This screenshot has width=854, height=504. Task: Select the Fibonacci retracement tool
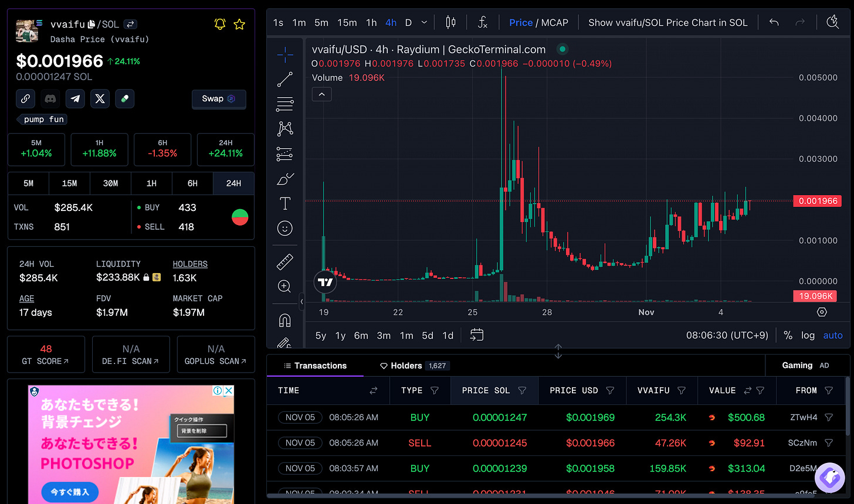[x=285, y=104]
